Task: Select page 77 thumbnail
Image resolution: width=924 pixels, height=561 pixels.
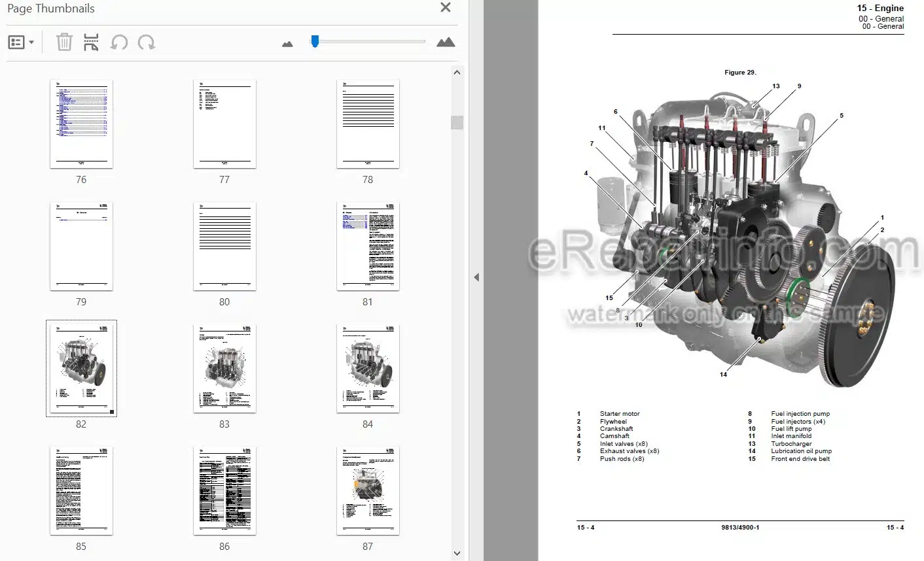Action: pyautogui.click(x=224, y=124)
